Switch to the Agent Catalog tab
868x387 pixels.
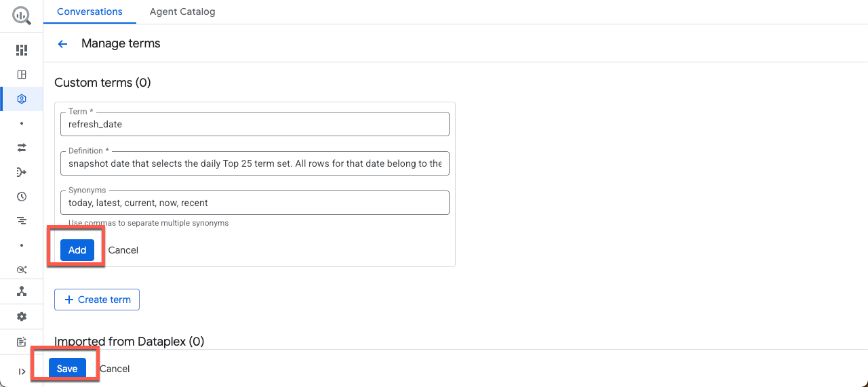[182, 12]
